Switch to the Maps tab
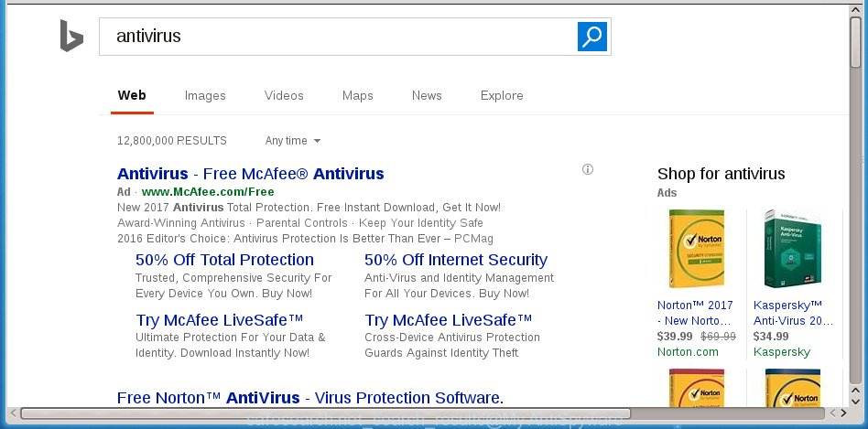The height and width of the screenshot is (429, 868). click(358, 96)
